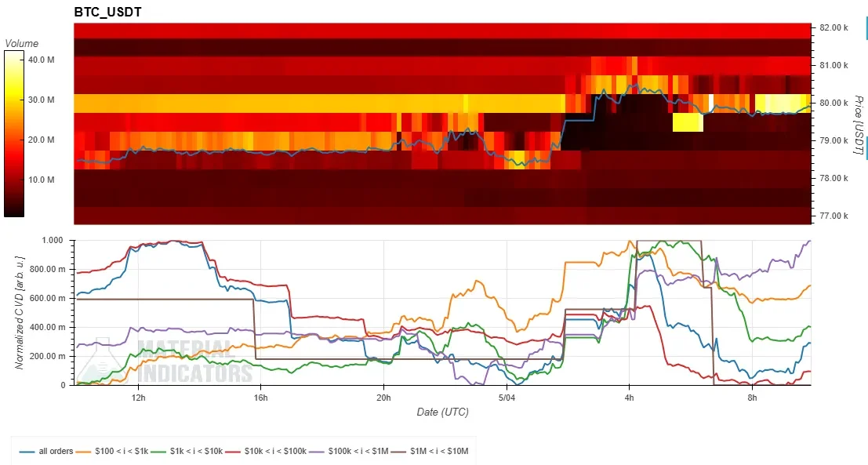Screen dimensions: 868x465
Task: Click the 40.0 M volume scale label
Action: 41,60
